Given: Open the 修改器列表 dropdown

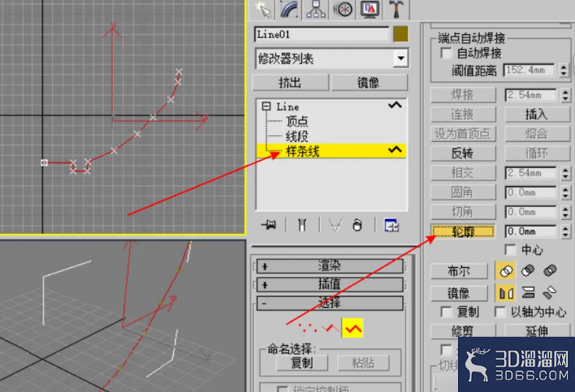Looking at the screenshot, I should click(401, 58).
